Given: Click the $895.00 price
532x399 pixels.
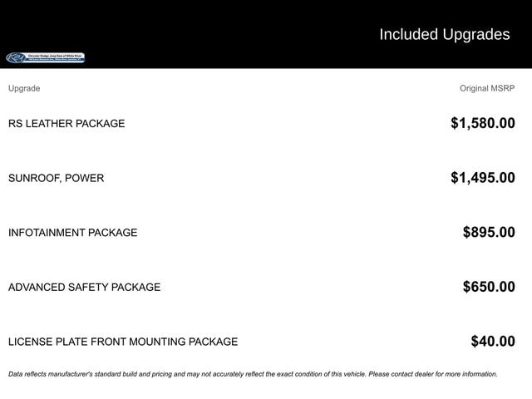Looking at the screenshot, I should [489, 233].
